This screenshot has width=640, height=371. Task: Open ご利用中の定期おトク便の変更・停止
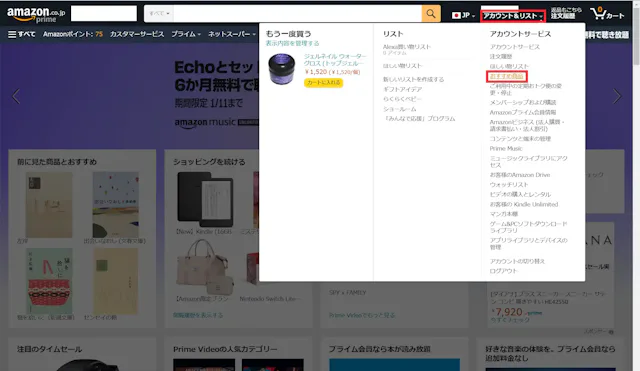click(526, 89)
